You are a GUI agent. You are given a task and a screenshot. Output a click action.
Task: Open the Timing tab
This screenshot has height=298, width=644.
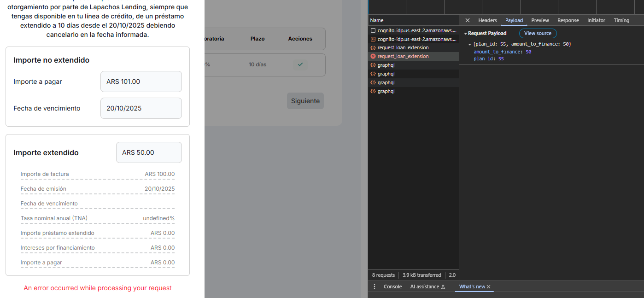coord(621,20)
